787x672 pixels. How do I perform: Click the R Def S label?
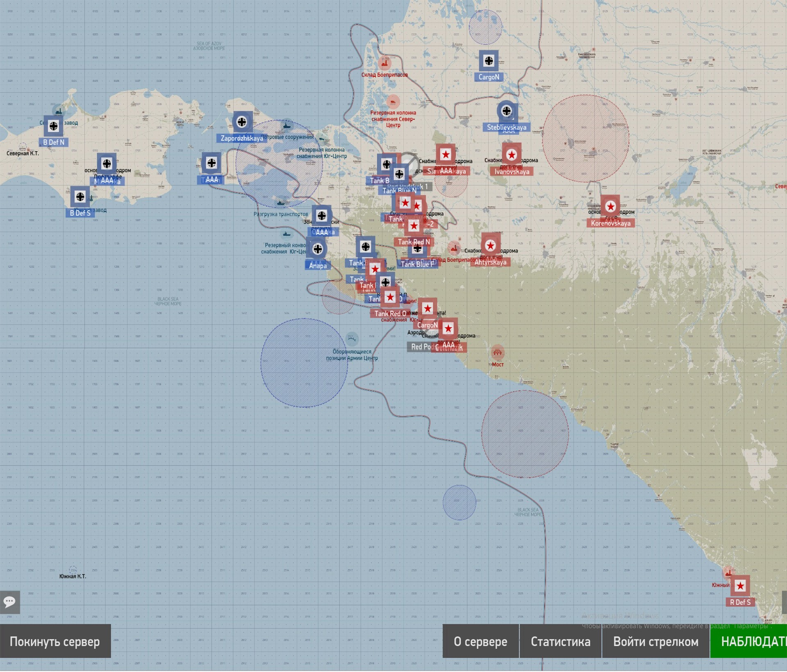[x=740, y=603]
